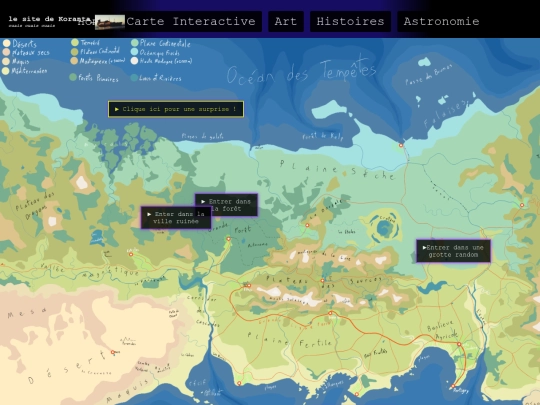Viewport: 540px width, 405px height.
Task: Select the Rattigny city marker
Action: click(453, 386)
